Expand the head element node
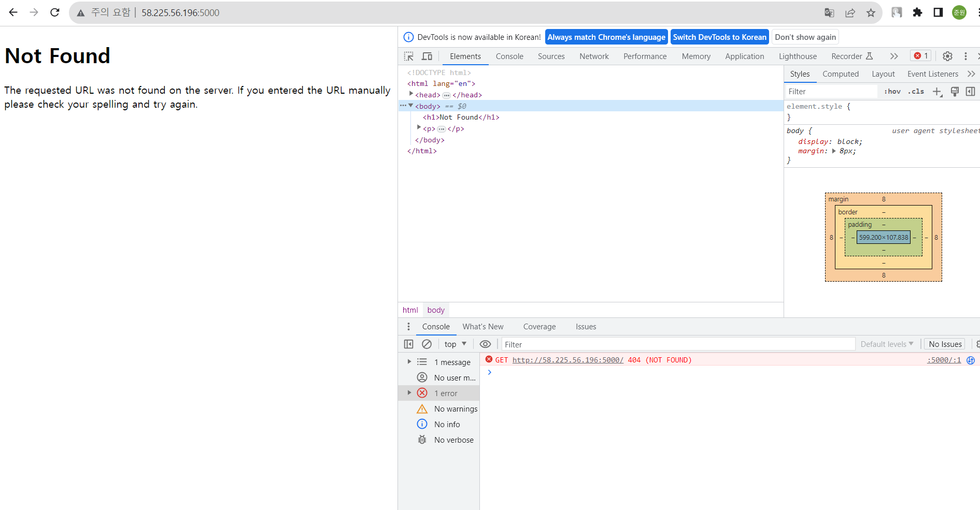Image resolution: width=980 pixels, height=510 pixels. pyautogui.click(x=411, y=94)
